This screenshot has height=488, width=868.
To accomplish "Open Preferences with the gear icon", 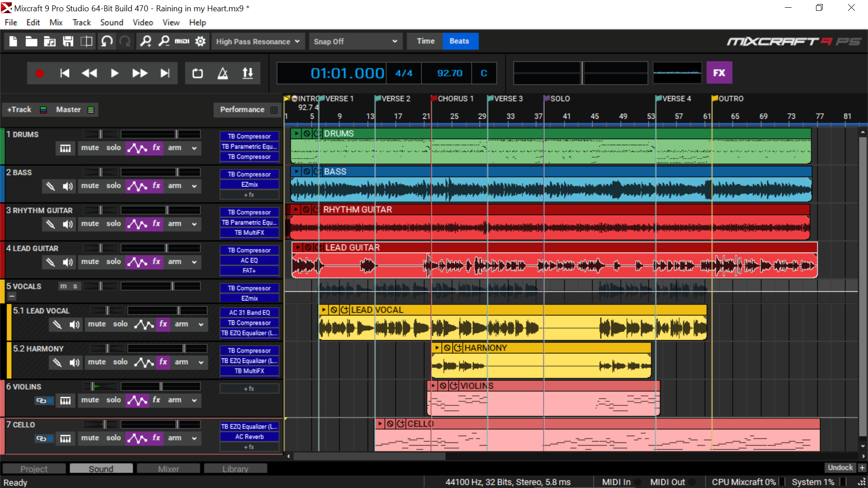I will coord(200,42).
